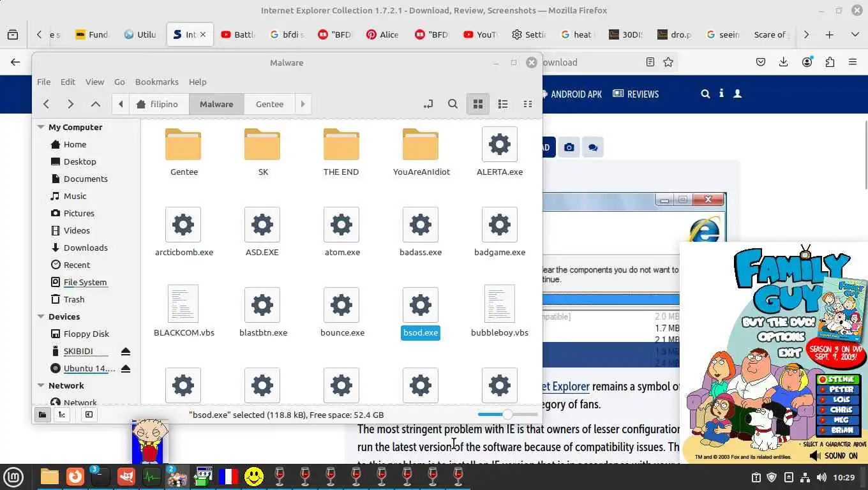Click the yellow smiley taskbar icon
Screen dimensions: 868x490
pos(254,477)
